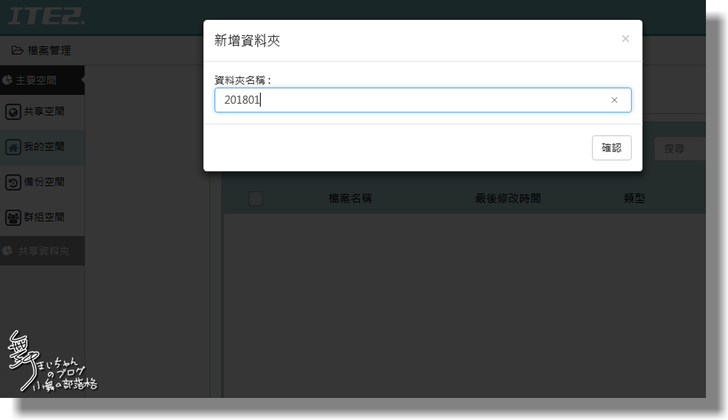Sort by the 最後修改時間 column header

coord(507,198)
